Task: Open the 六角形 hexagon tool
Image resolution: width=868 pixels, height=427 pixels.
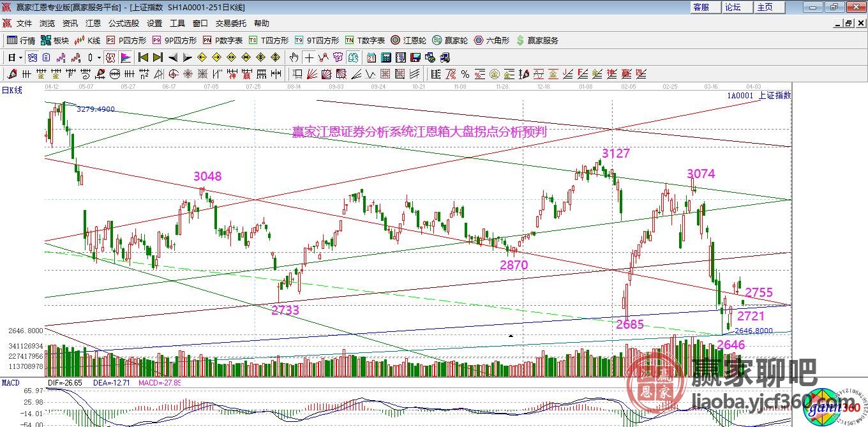Action: point(491,40)
